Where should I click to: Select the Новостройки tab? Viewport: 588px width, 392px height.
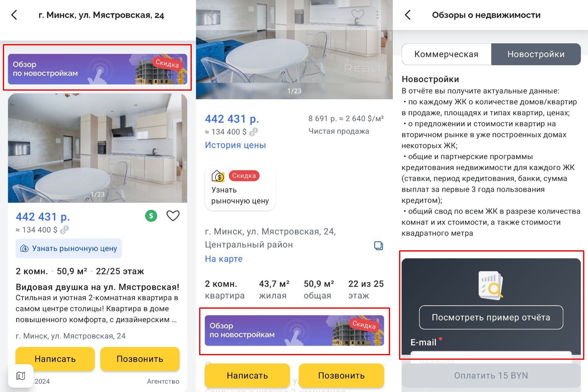click(536, 54)
